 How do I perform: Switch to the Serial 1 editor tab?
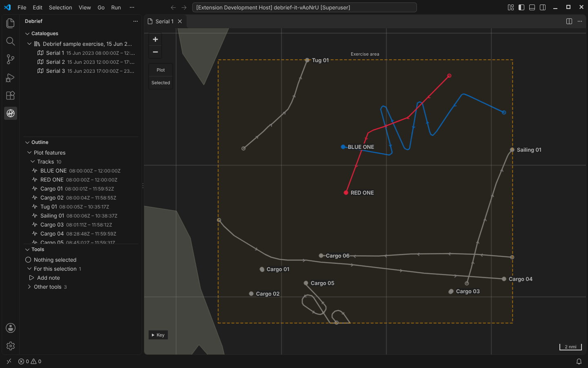(165, 21)
